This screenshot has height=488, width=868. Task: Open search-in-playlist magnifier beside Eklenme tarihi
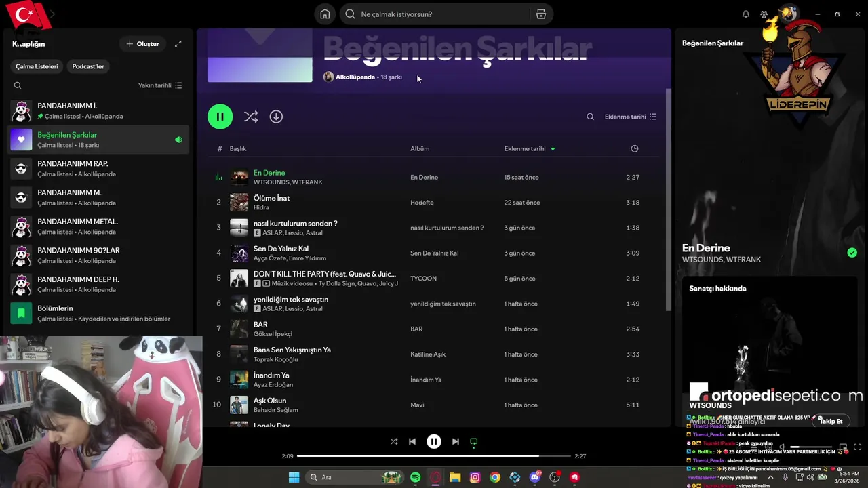[591, 117]
